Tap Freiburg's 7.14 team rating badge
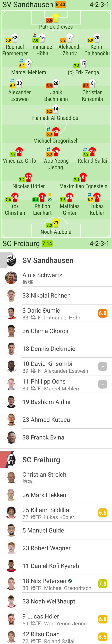112x644 pixels. point(47,244)
